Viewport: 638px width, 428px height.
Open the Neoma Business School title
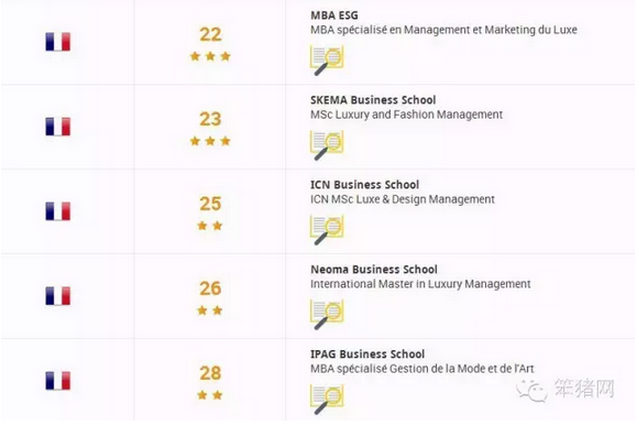374,269
